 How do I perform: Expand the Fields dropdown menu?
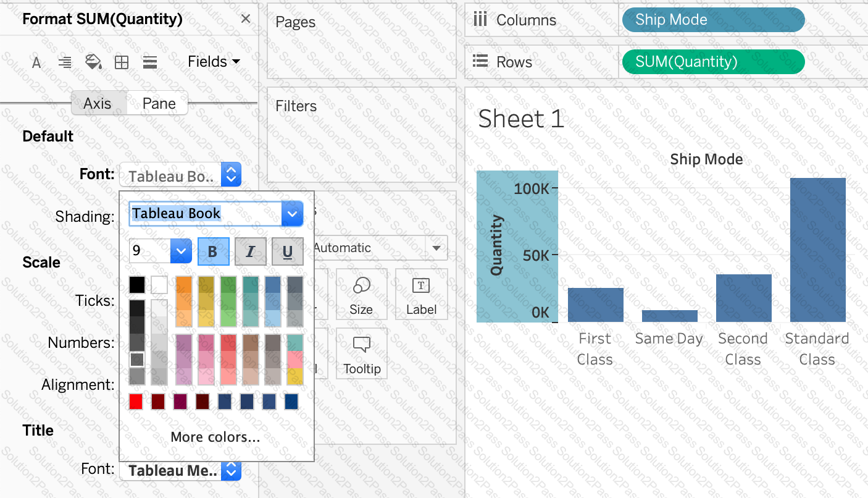[x=214, y=62]
